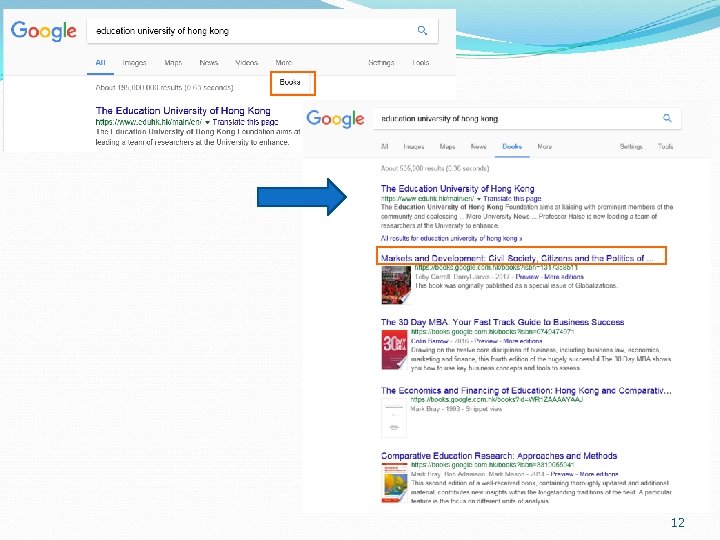720x540 pixels.
Task: Open Settings in Books results page
Action: (x=631, y=146)
